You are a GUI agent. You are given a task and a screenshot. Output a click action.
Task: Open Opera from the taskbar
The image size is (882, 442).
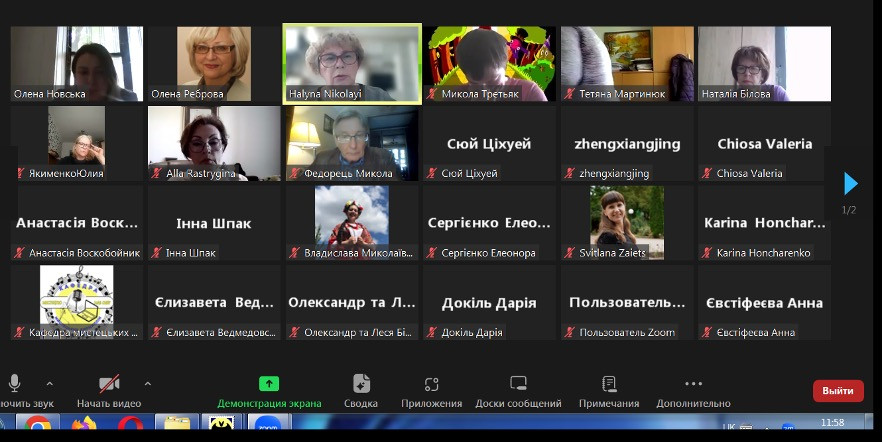tap(130, 423)
